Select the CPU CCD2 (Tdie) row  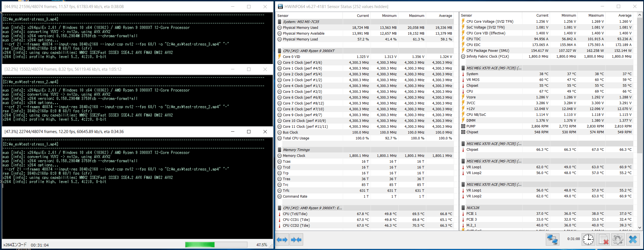click(365, 225)
